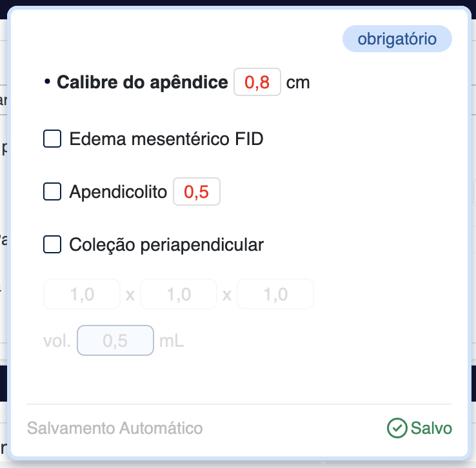Click the Salvamento Automático label

point(115,428)
